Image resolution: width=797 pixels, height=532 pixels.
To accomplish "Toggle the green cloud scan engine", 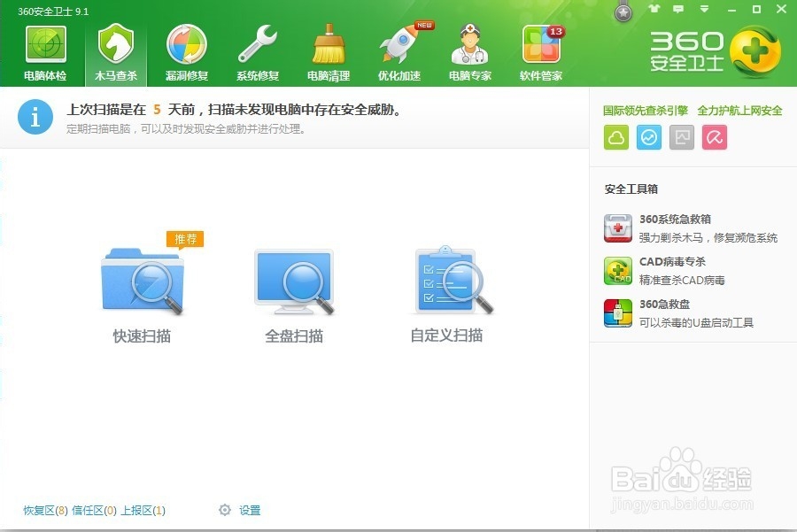I will (615, 137).
